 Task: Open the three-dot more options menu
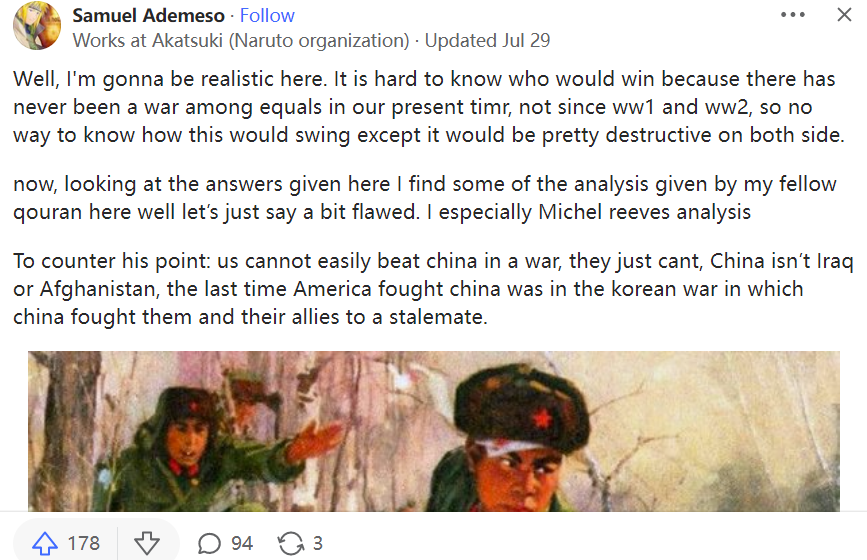click(x=792, y=15)
